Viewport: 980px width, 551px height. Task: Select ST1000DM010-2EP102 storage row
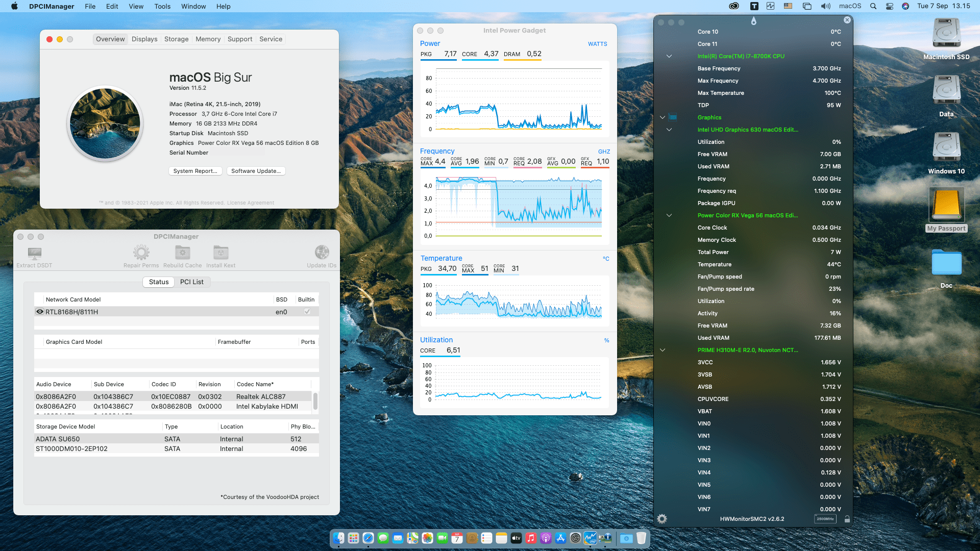[177, 448]
